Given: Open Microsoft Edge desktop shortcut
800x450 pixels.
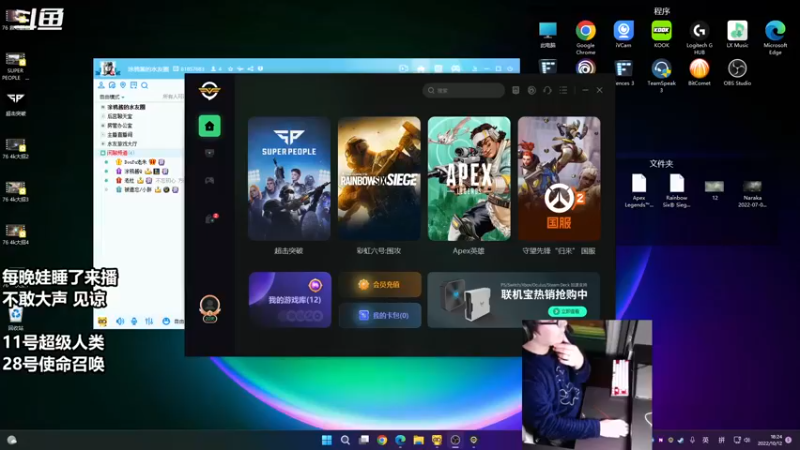Looking at the screenshot, I should (x=775, y=37).
